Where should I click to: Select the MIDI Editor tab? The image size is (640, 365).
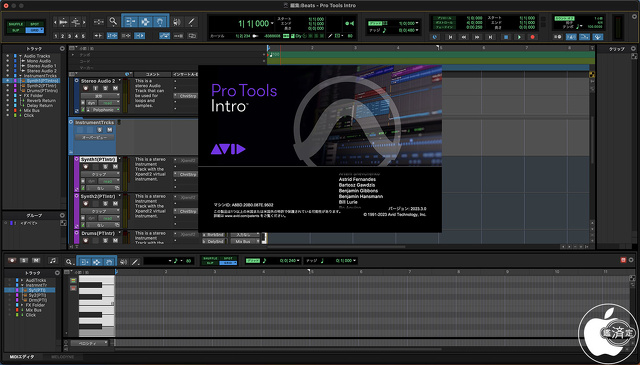pos(22,357)
